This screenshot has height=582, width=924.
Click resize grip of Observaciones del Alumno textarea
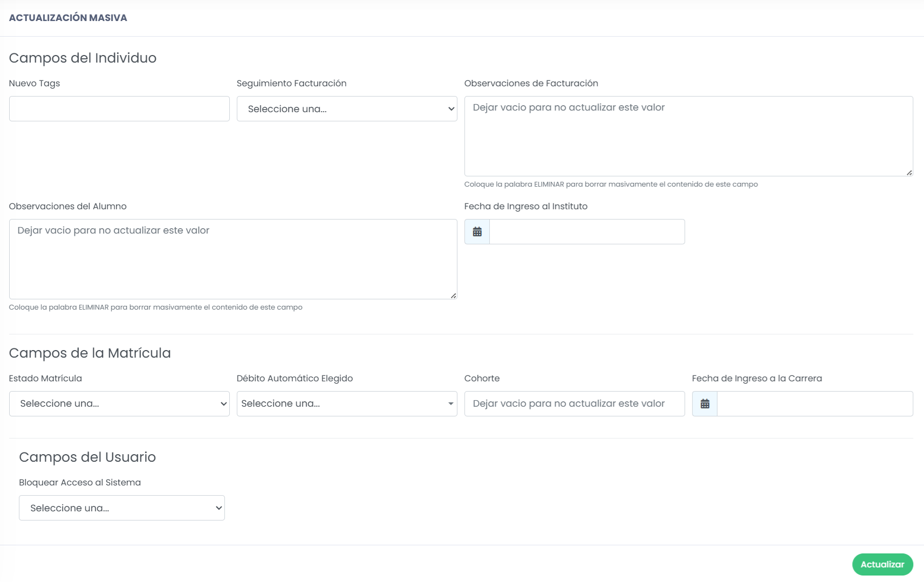point(454,296)
